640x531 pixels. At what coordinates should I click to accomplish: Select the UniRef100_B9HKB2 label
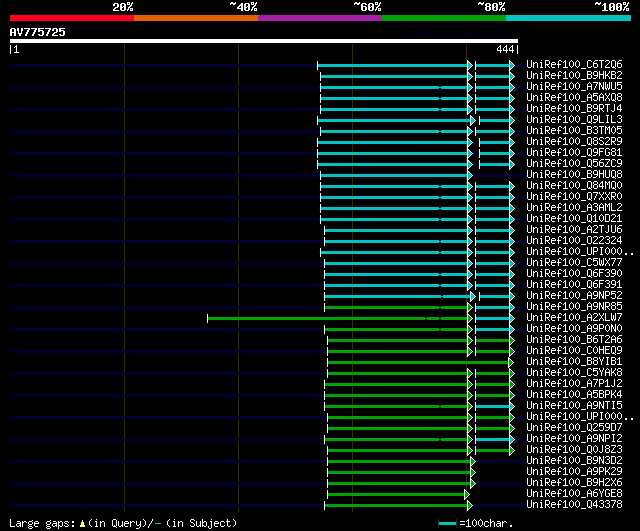click(x=574, y=76)
